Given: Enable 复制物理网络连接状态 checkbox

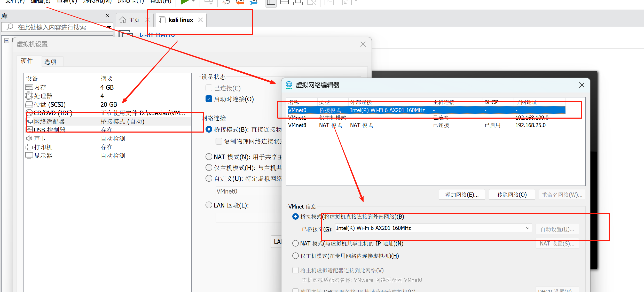Looking at the screenshot, I should (x=219, y=141).
